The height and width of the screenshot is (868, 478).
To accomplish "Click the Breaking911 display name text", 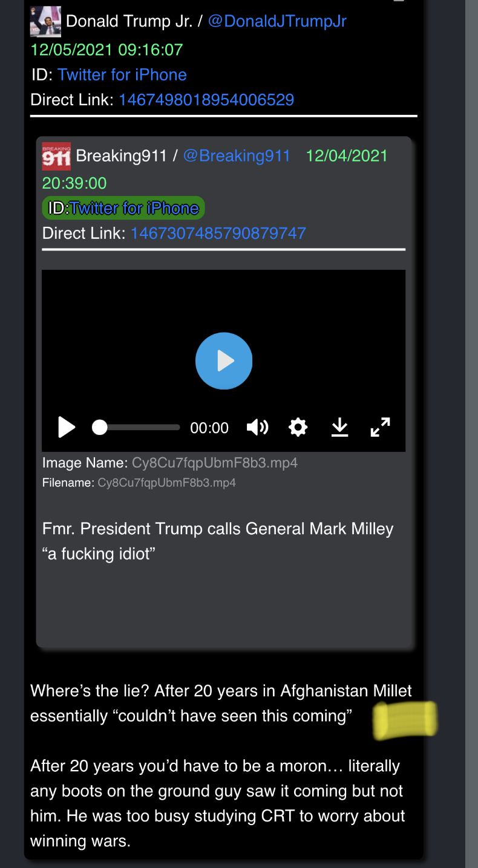I will [x=121, y=155].
